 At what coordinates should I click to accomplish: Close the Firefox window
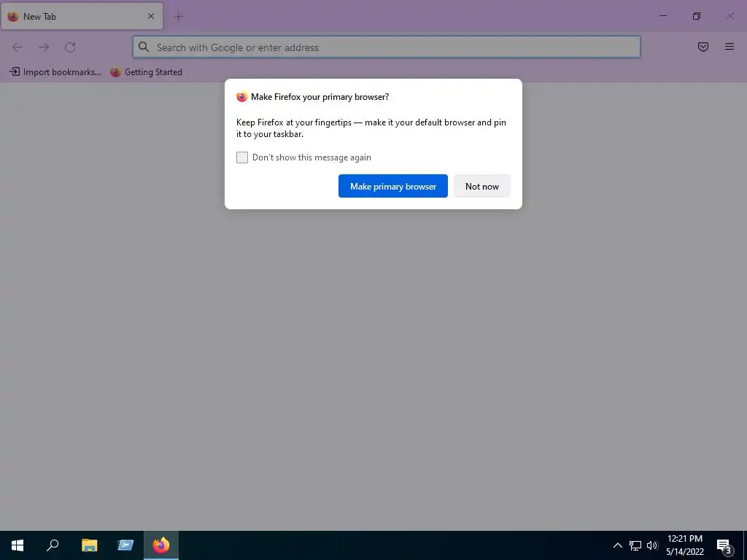[x=729, y=16]
